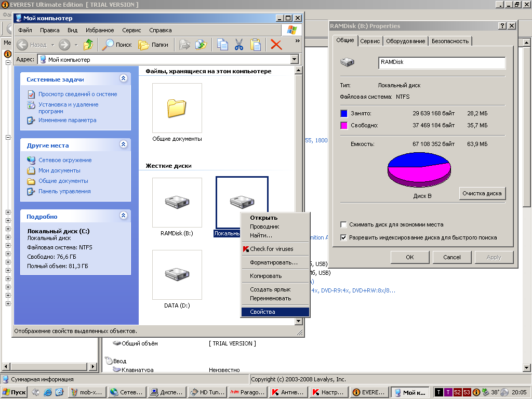The width and height of the screenshot is (532, 399).
Task: Click the blue Занято color swatch
Action: tap(344, 113)
